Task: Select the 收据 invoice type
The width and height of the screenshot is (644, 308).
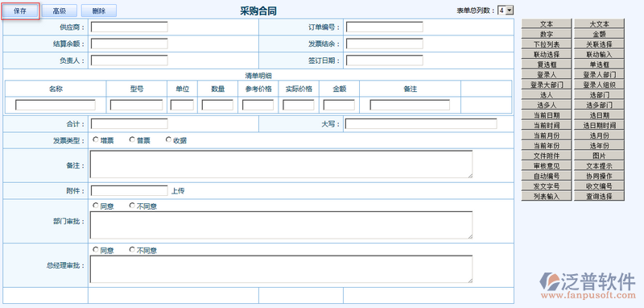Action: (x=168, y=139)
